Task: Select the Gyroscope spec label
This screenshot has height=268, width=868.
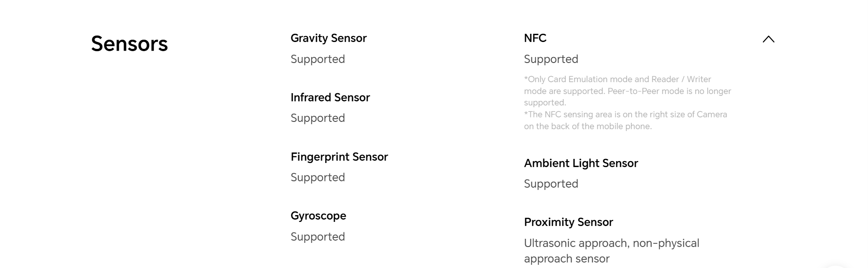Action: click(318, 216)
